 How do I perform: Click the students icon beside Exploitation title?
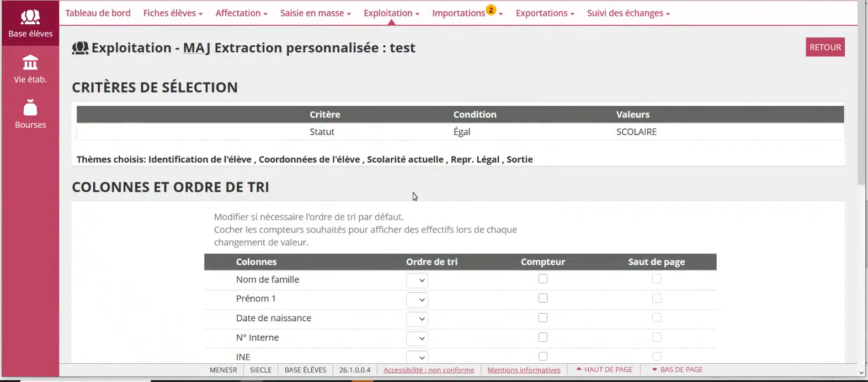pos(80,48)
